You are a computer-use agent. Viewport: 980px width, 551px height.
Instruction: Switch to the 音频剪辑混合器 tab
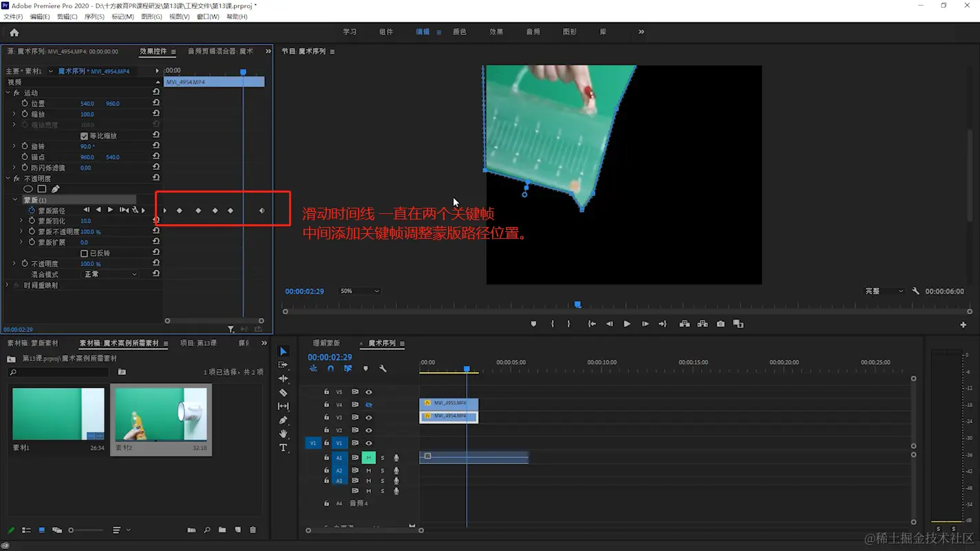click(220, 51)
